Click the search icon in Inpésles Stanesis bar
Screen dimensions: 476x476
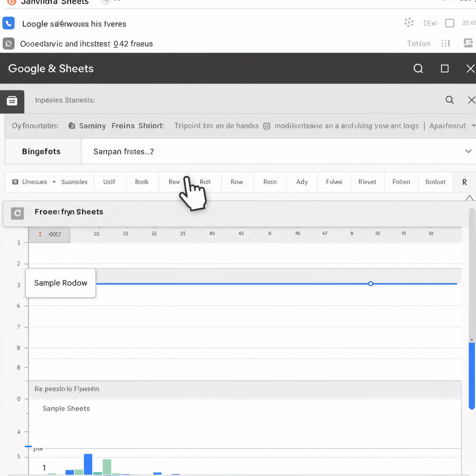450,100
